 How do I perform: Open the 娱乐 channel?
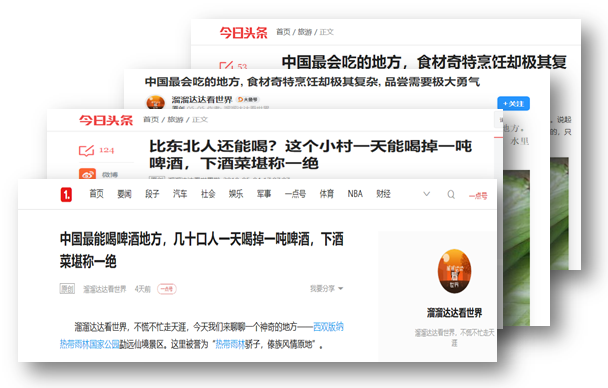pyautogui.click(x=236, y=194)
